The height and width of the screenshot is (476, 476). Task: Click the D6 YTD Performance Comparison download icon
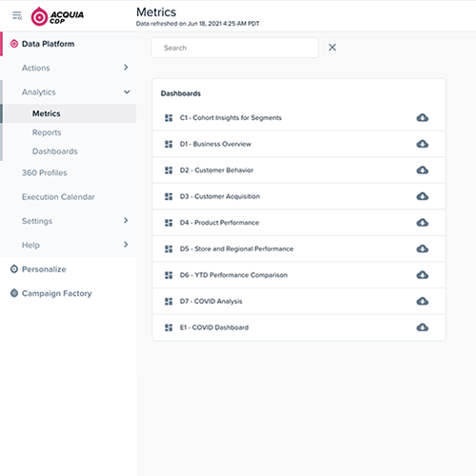point(423,275)
